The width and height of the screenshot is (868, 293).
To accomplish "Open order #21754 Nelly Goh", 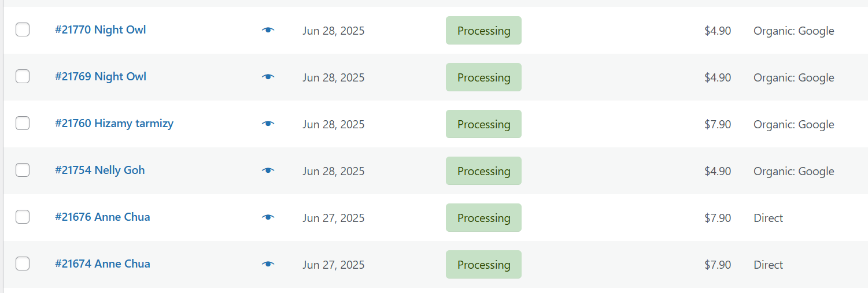I will [x=100, y=170].
